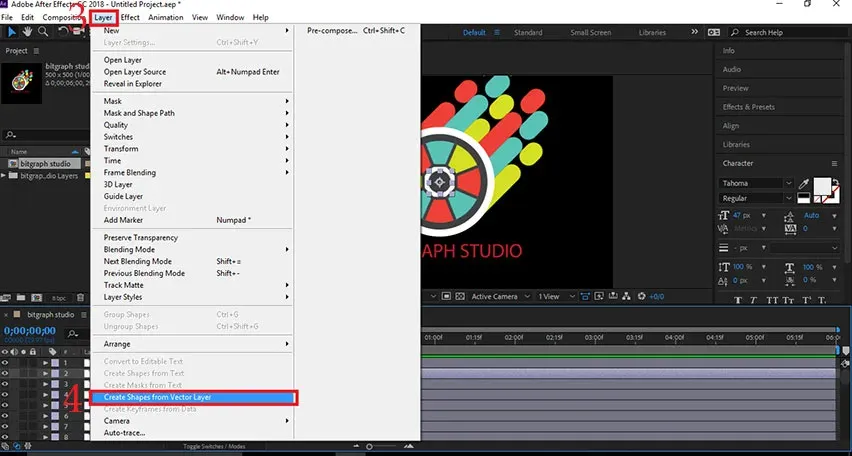Toggle transparency grid icon in viewer

pos(460,297)
